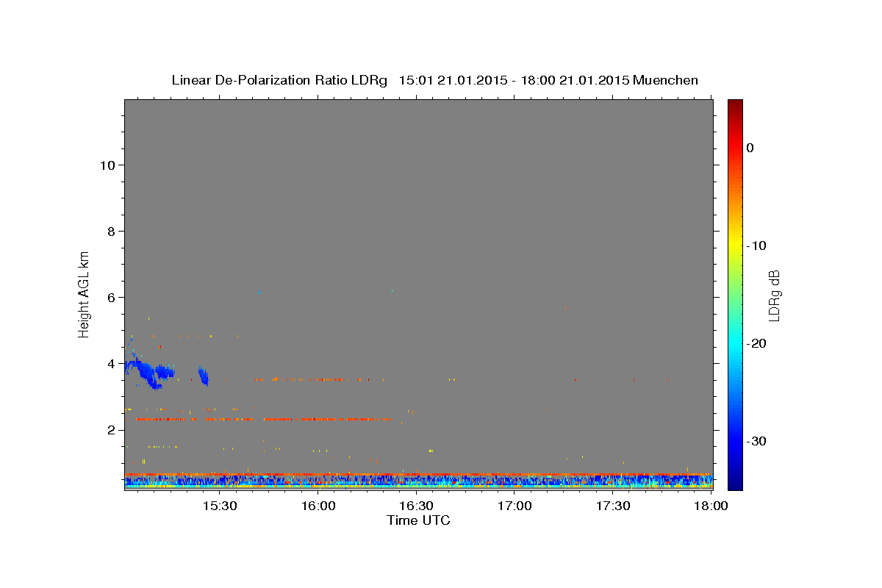Click the 16:00 time tick label

pyautogui.click(x=318, y=506)
